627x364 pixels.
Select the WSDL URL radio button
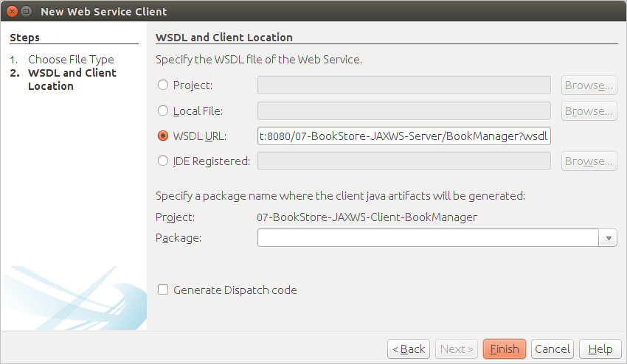tap(163, 136)
